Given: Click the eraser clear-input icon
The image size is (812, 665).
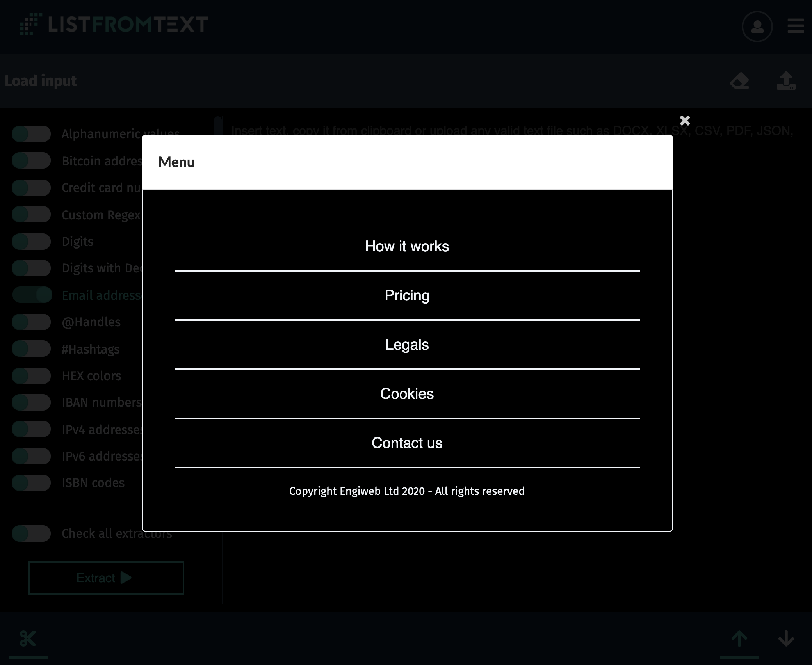Looking at the screenshot, I should [739, 81].
